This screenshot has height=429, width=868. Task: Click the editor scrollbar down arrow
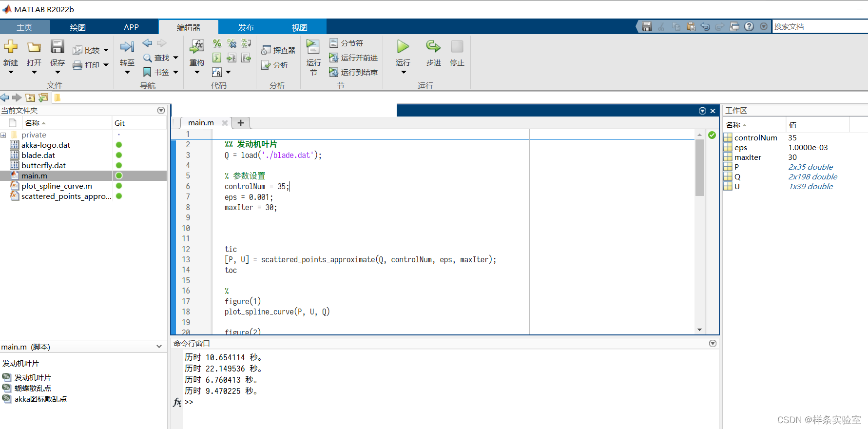(699, 330)
